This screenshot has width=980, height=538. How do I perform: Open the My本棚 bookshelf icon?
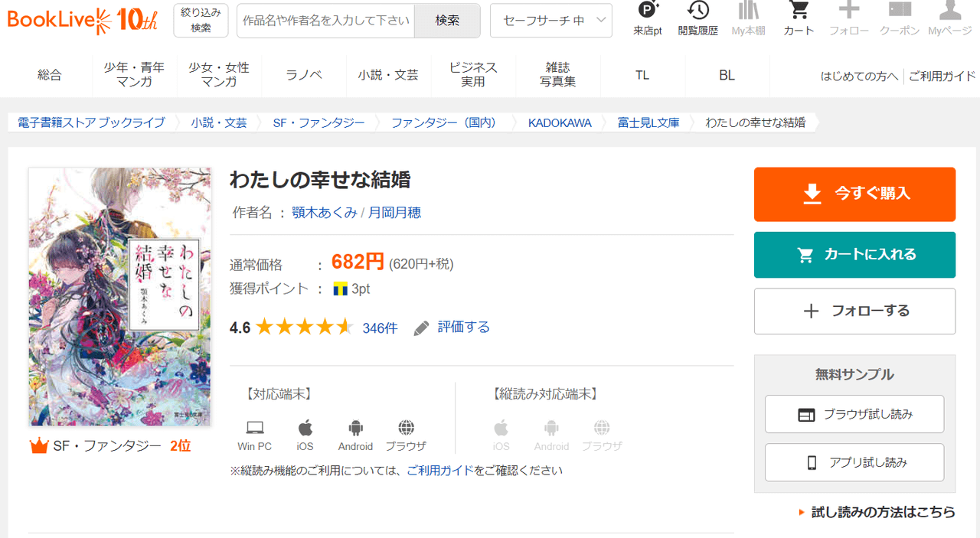click(x=748, y=11)
